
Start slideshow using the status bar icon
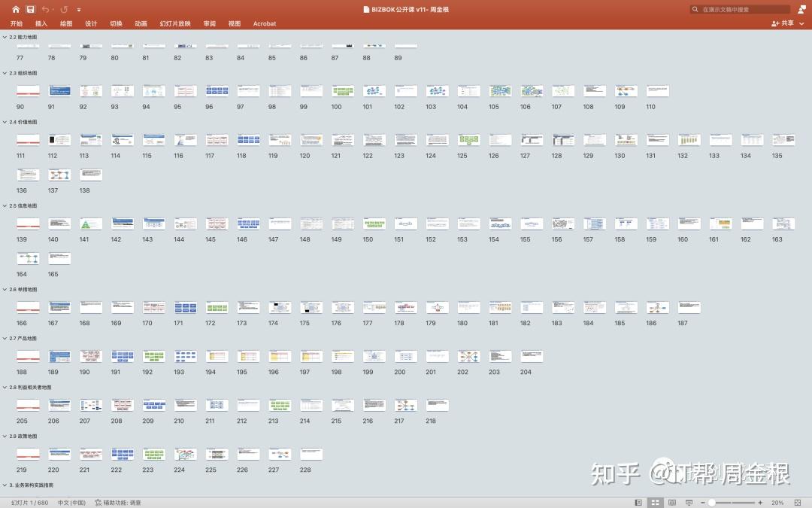click(689, 502)
